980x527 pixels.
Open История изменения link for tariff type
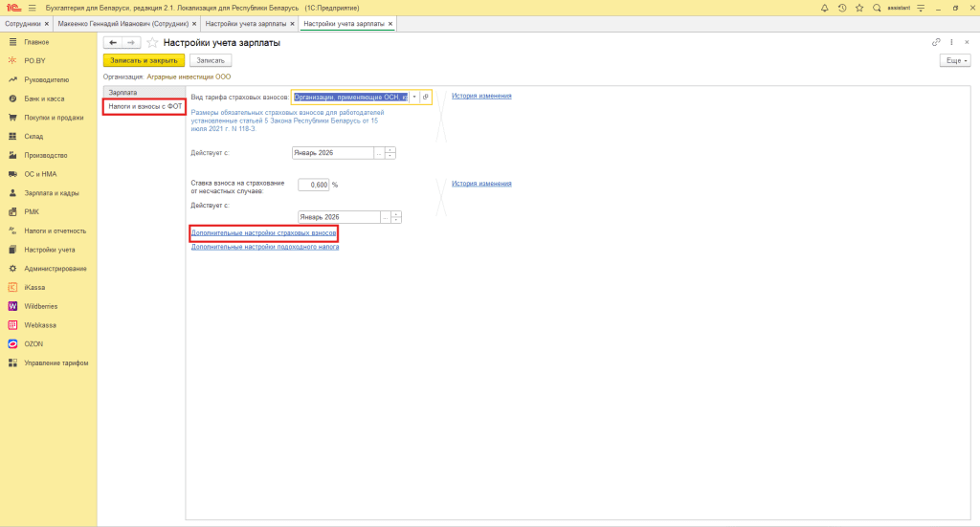click(481, 97)
